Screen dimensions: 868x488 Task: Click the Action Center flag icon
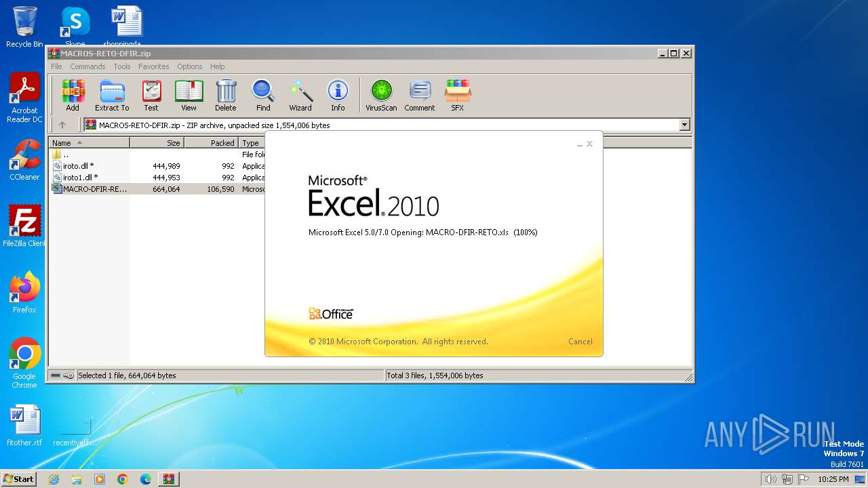click(804, 479)
